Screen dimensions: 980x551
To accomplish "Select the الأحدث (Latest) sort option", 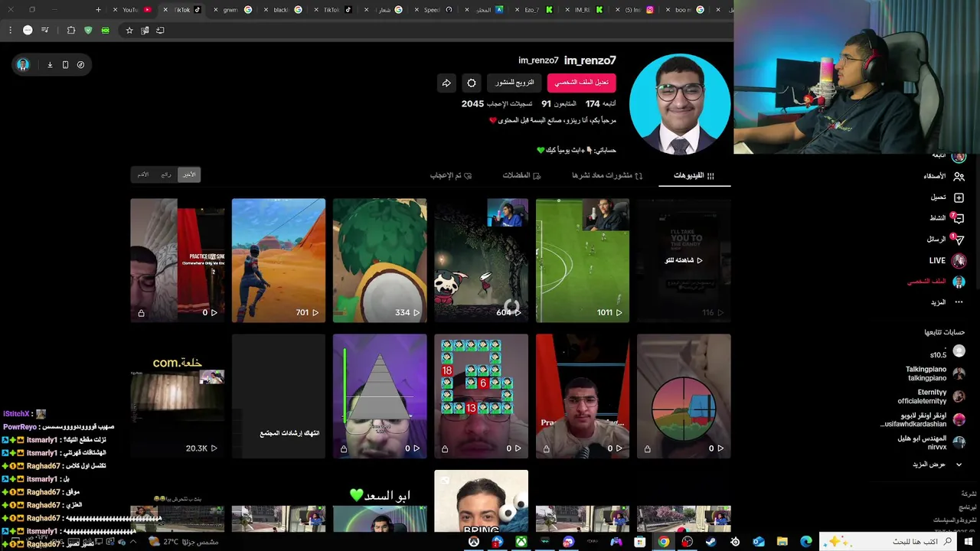I will (189, 174).
